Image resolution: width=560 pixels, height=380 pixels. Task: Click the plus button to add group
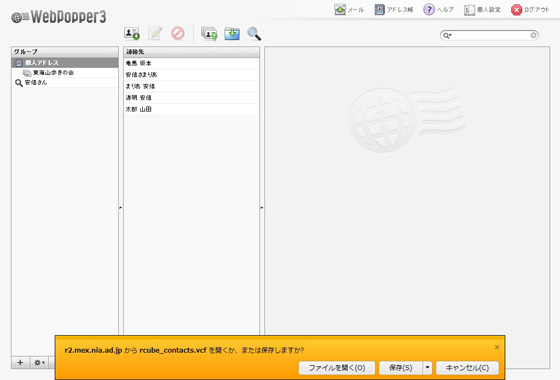20,362
